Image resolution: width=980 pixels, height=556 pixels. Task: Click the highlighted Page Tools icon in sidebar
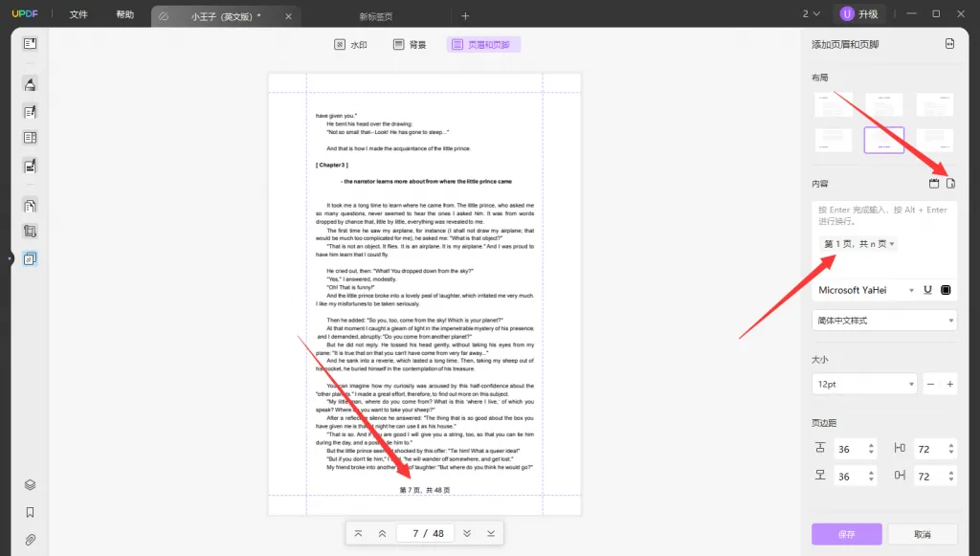point(30,258)
